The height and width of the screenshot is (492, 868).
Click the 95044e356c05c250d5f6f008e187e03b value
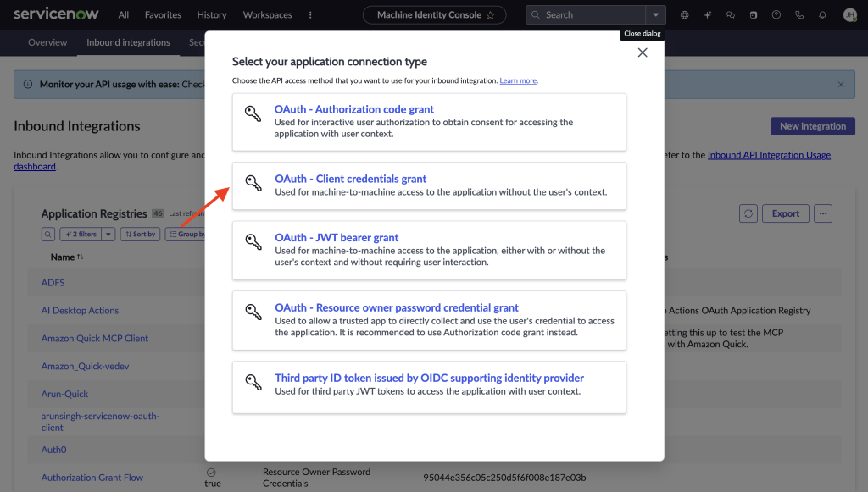pos(504,478)
